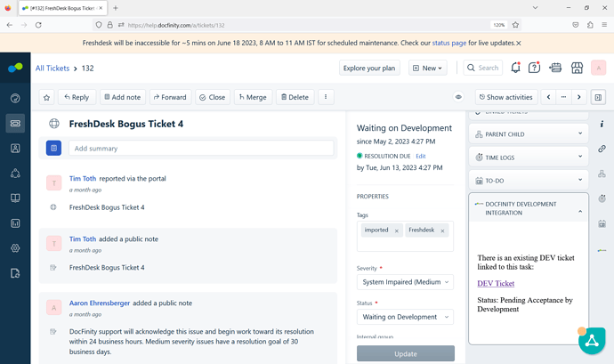The image size is (614, 364).
Task: Open the Status dropdown
Action: pyautogui.click(x=405, y=317)
